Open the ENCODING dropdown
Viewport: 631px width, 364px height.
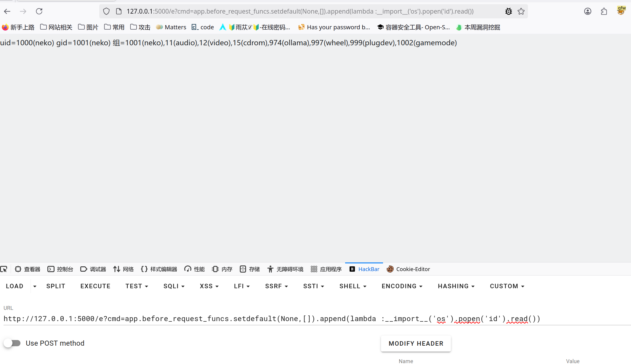(402, 286)
